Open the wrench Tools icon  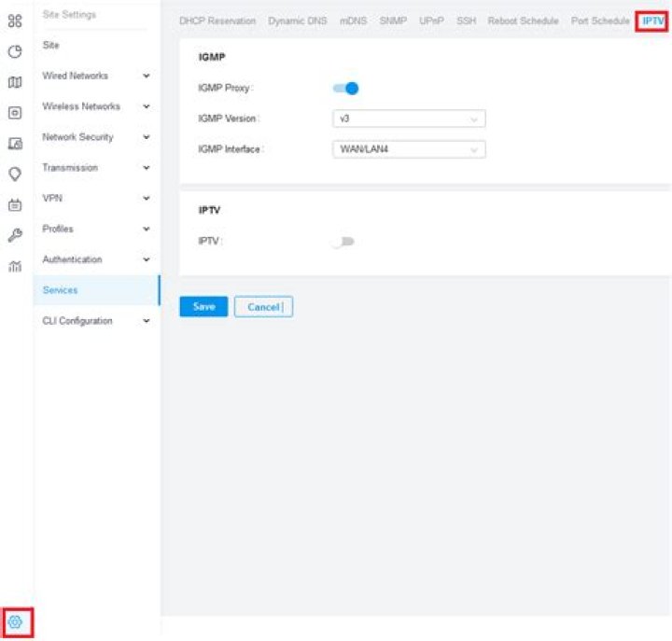point(15,236)
